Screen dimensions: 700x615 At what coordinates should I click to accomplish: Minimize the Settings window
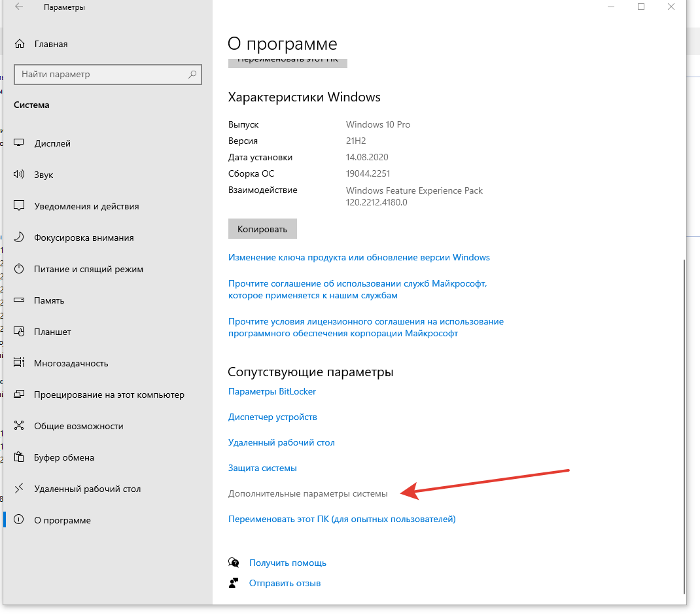(611, 7)
